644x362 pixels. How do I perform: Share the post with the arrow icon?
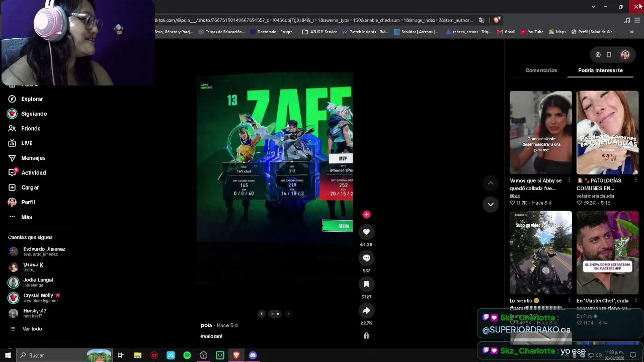click(366, 310)
